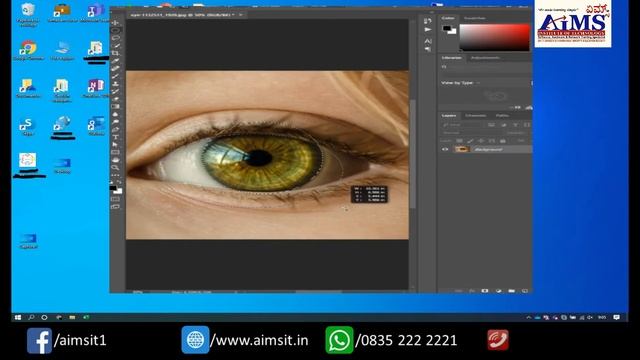Select the Elliptical Marquee tool
640x360 pixels.
[116, 30]
